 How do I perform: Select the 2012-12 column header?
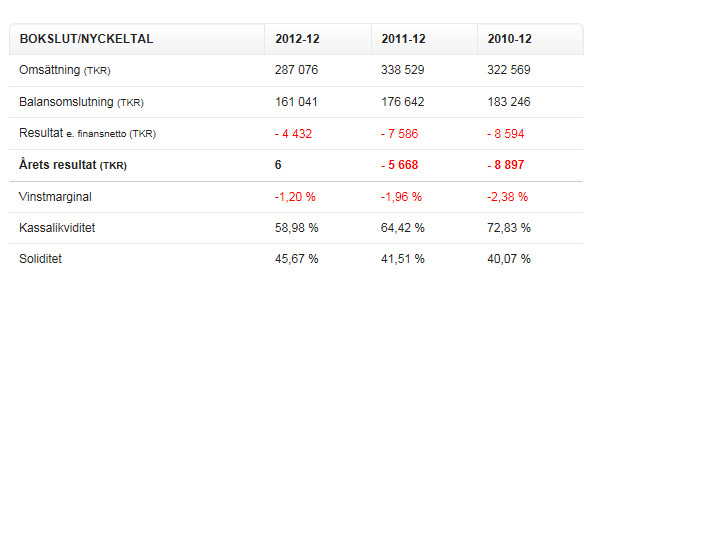tap(297, 39)
